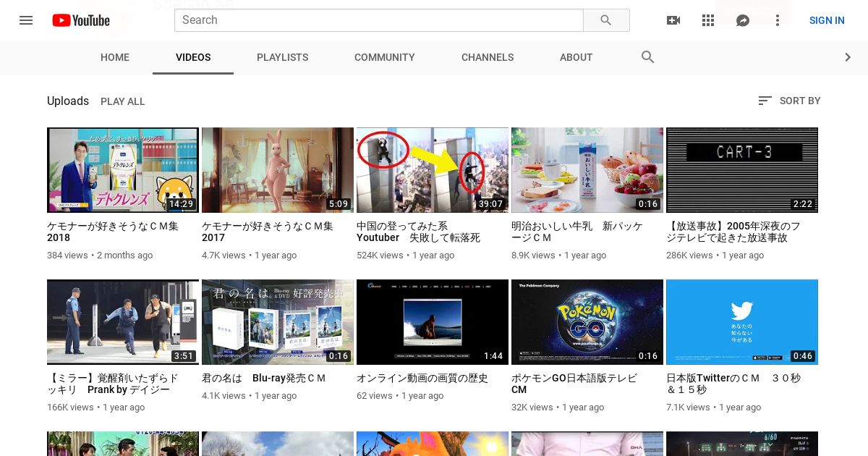Click the 4.7K views metadata text
Image resolution: width=868 pixels, height=456 pixels.
(x=249, y=256)
